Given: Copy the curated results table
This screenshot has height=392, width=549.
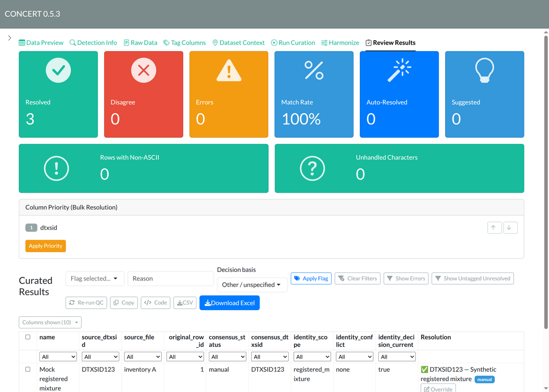Looking at the screenshot, I should click(124, 303).
